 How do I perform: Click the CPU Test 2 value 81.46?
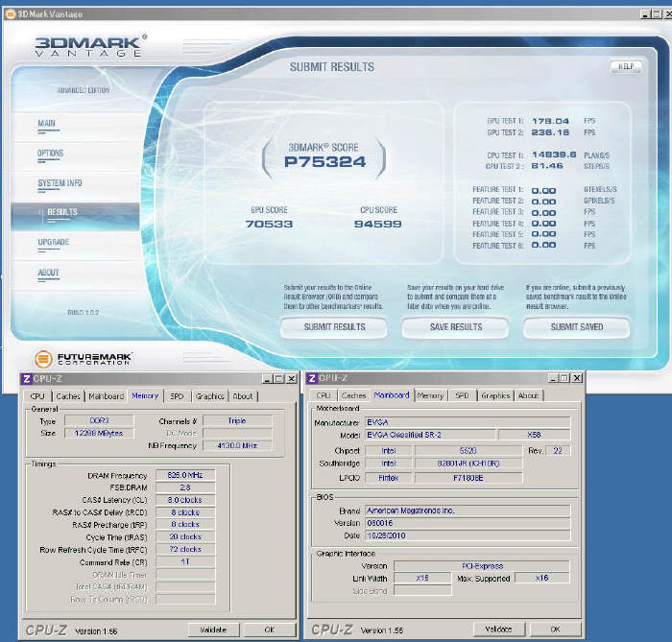547,166
